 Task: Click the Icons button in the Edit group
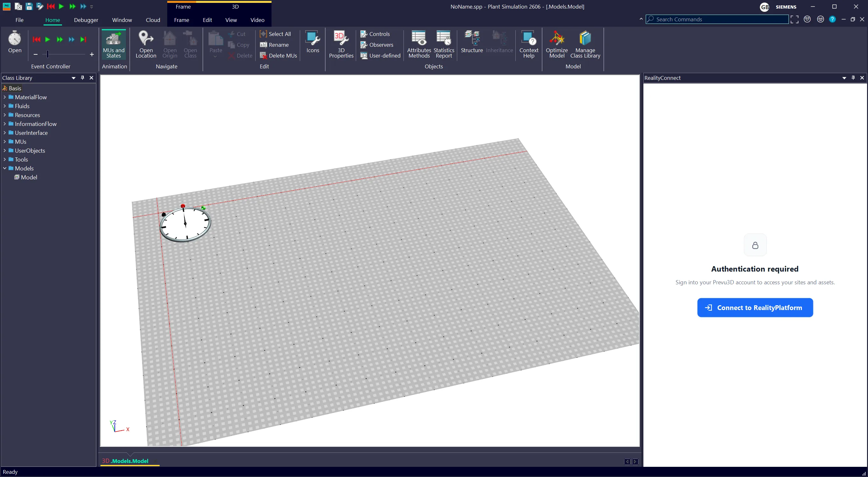313,42
